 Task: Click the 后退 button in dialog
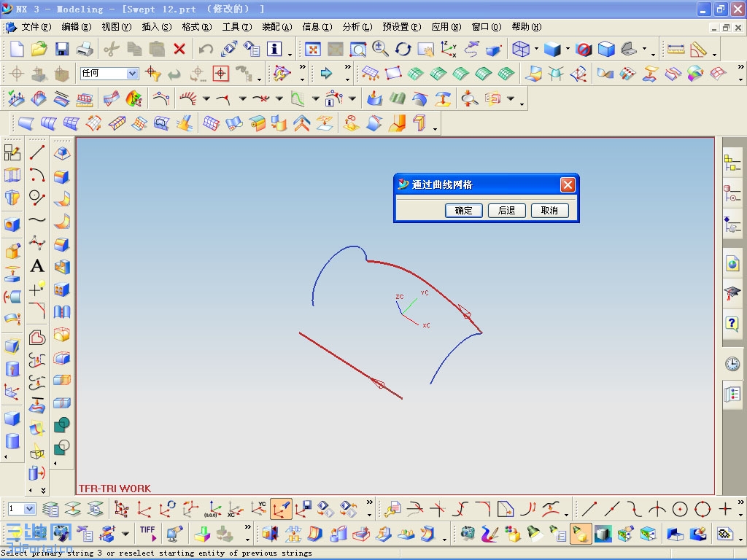[x=506, y=211]
